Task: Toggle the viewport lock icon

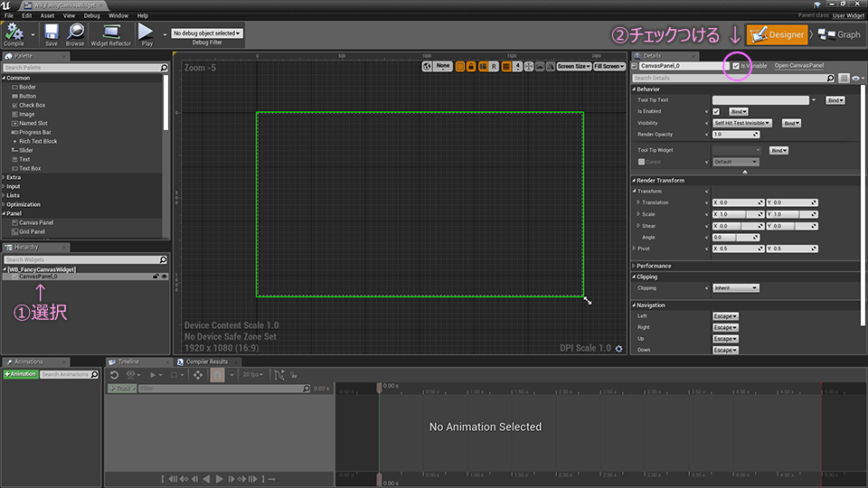Action: pyautogui.click(x=471, y=66)
